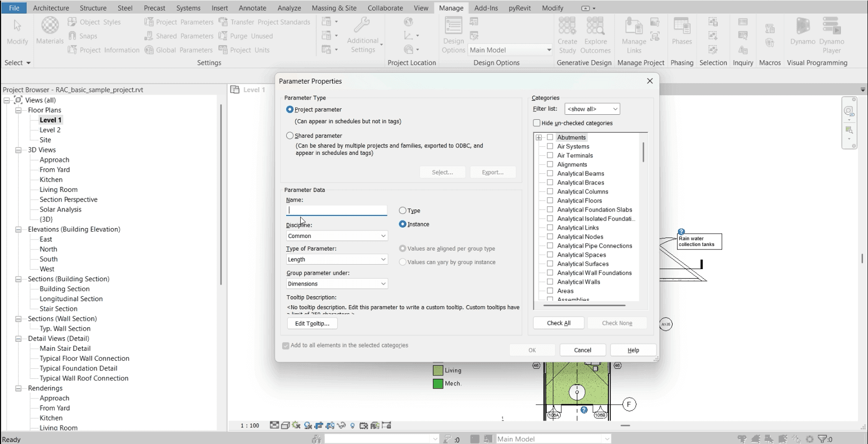The width and height of the screenshot is (868, 444).
Task: Select the Type radio button
Action: pyautogui.click(x=402, y=210)
